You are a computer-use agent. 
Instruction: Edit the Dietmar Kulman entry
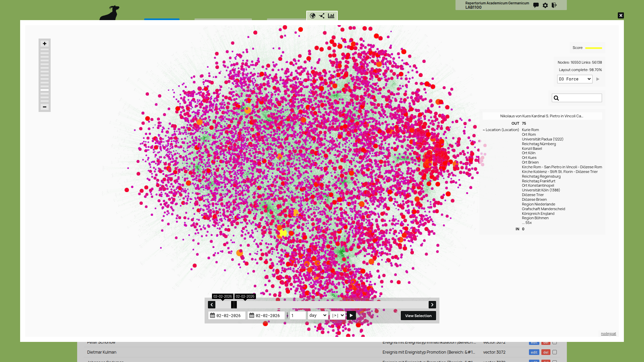pyautogui.click(x=534, y=352)
